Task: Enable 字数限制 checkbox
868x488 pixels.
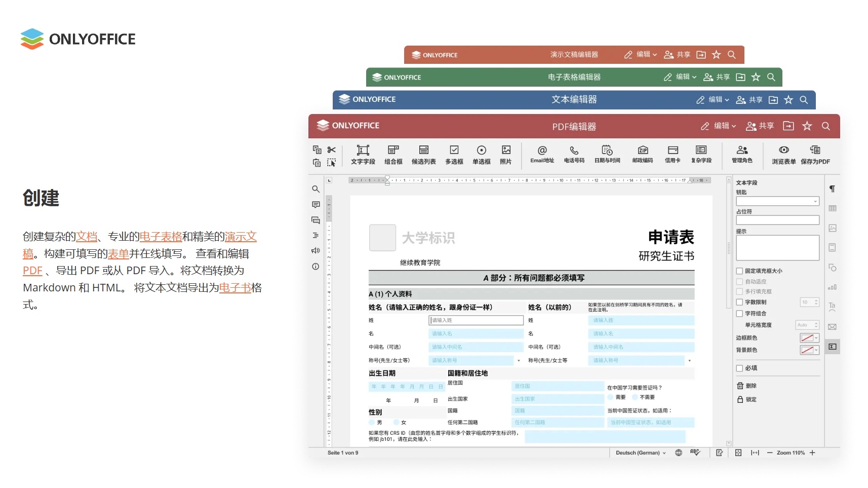Action: pos(739,302)
